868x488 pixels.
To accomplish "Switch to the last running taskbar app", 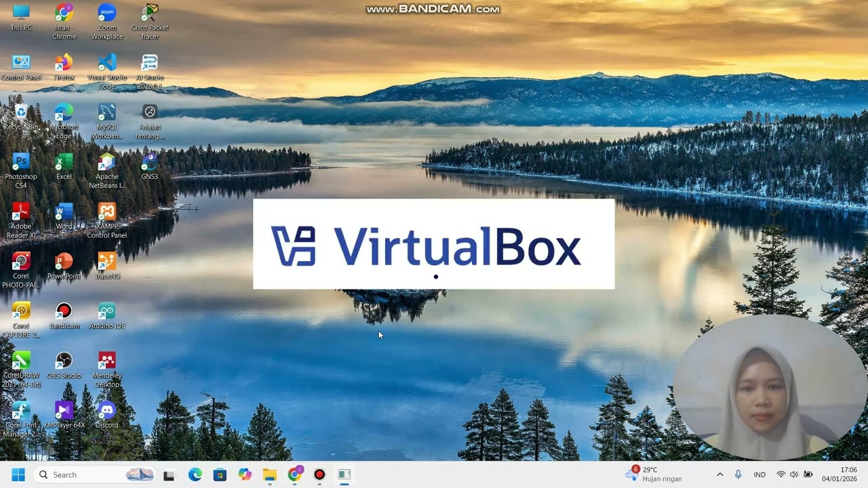I will pos(344,474).
